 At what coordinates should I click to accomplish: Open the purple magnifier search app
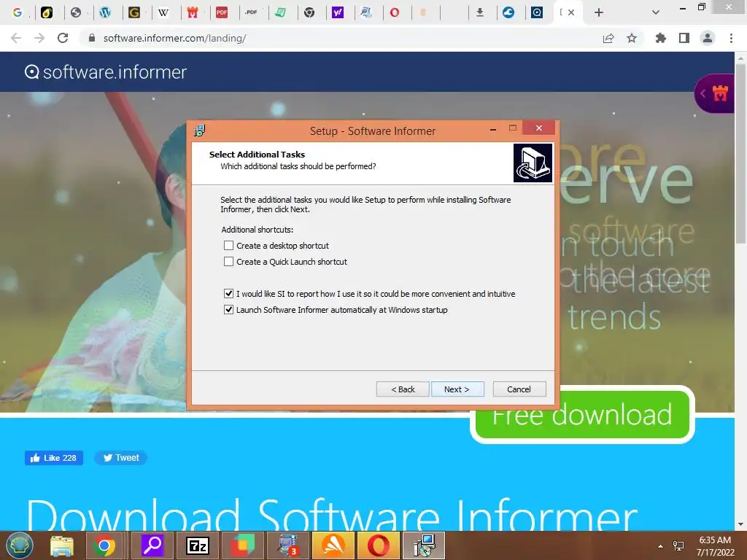point(152,545)
